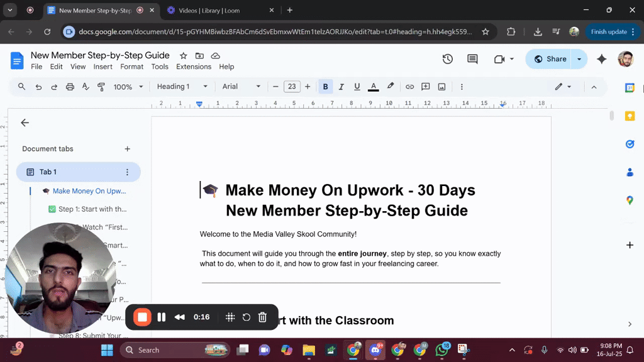Open the toolbar three-dot overflow menu
This screenshot has height=362, width=644.
[x=462, y=87]
